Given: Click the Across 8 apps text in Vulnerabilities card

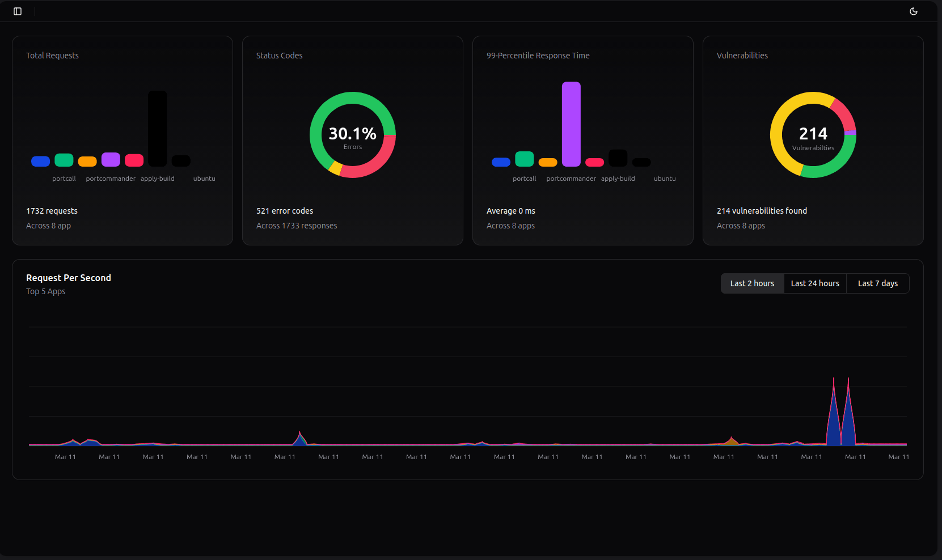Looking at the screenshot, I should tap(741, 225).
